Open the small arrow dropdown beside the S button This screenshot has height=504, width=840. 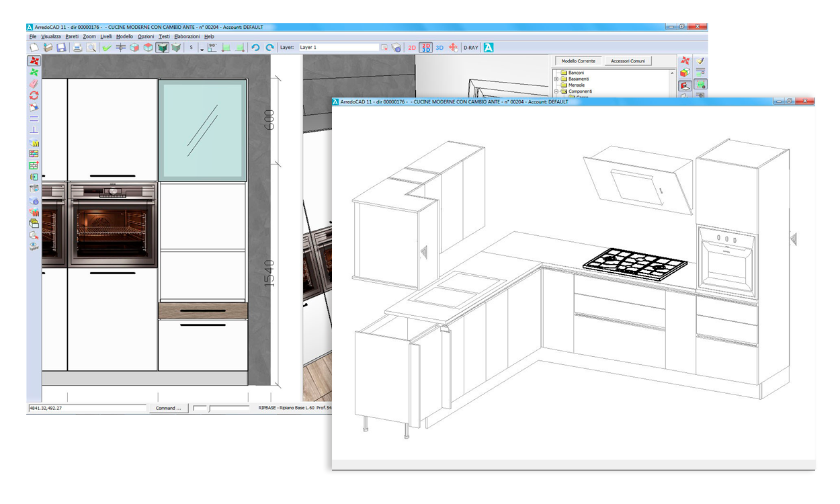[202, 50]
